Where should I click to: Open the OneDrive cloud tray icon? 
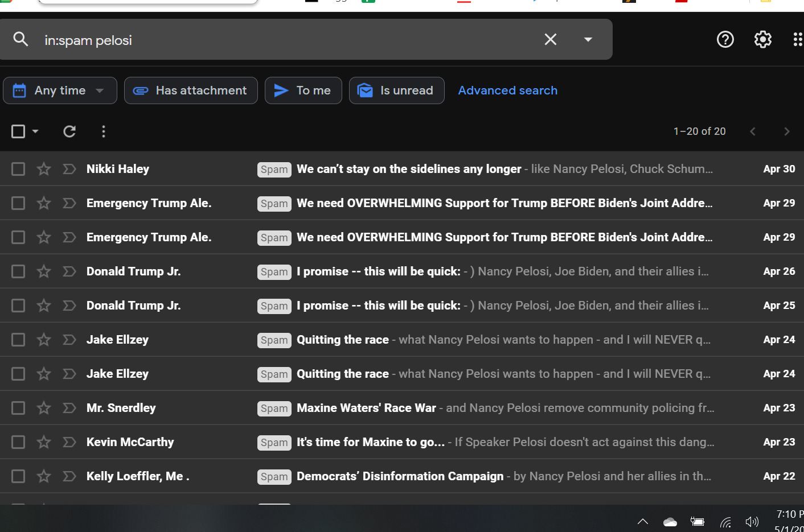pyautogui.click(x=670, y=522)
